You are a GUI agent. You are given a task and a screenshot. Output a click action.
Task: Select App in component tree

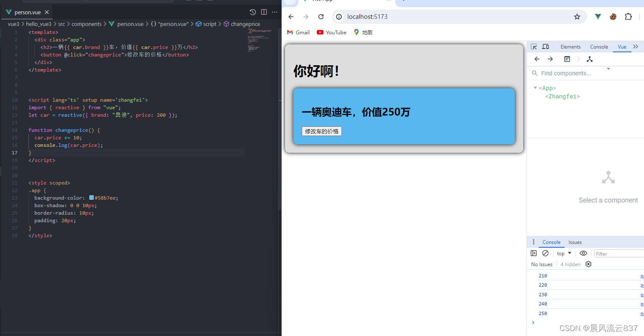pyautogui.click(x=547, y=88)
